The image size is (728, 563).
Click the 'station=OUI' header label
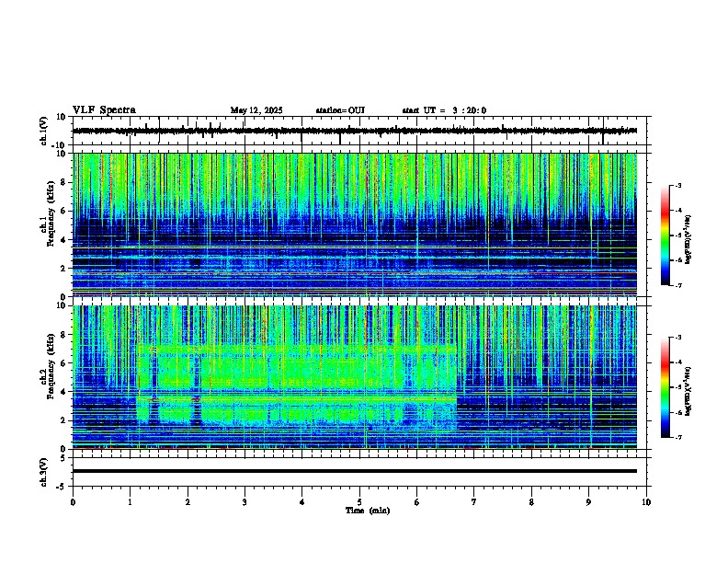tap(340, 110)
